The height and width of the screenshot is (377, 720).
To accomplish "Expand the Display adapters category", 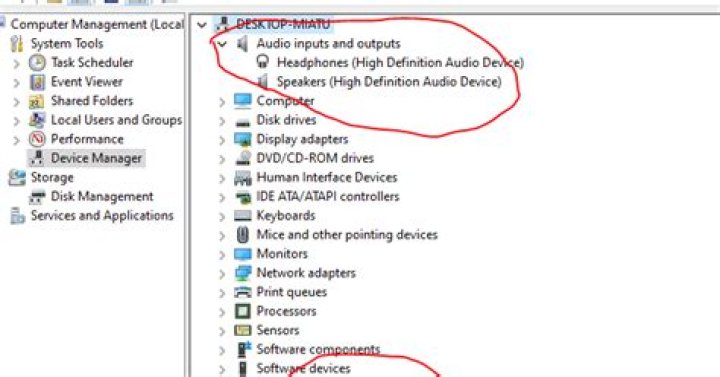I will [x=222, y=140].
